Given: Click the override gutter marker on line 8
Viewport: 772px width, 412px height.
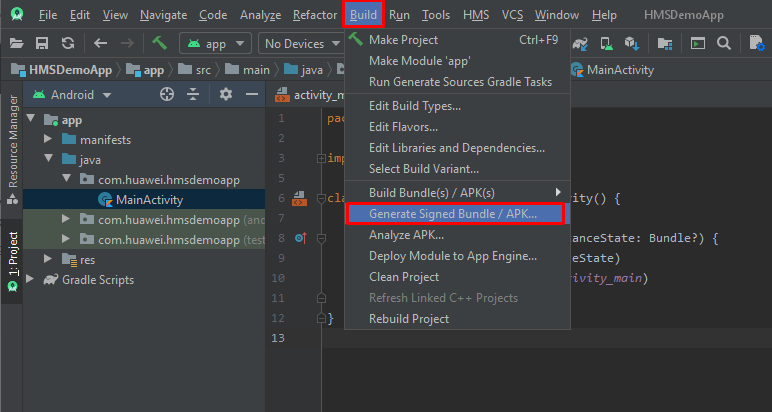Looking at the screenshot, I should 301,238.
